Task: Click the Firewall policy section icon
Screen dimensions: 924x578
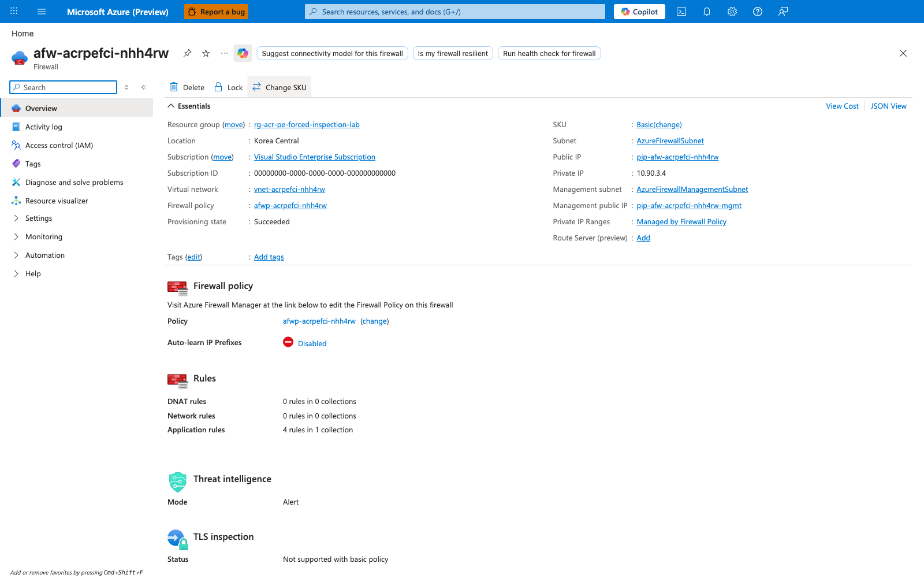Action: [x=177, y=288]
